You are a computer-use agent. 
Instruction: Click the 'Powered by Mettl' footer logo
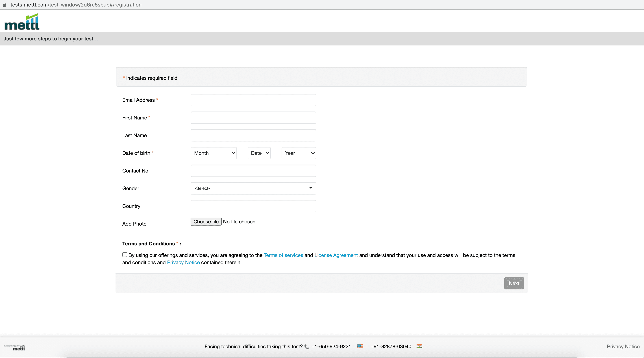click(x=14, y=347)
